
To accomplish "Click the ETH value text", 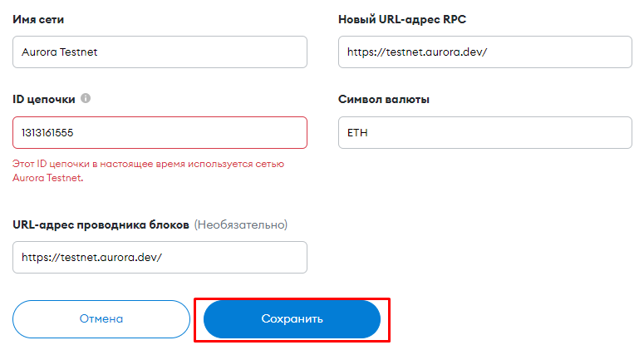I will pyautogui.click(x=358, y=132).
